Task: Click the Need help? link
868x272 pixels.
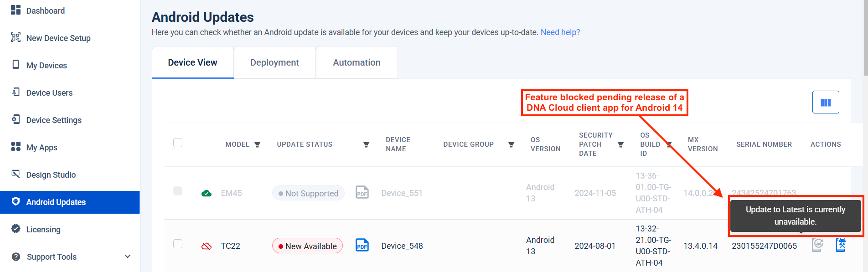Action: [560, 32]
